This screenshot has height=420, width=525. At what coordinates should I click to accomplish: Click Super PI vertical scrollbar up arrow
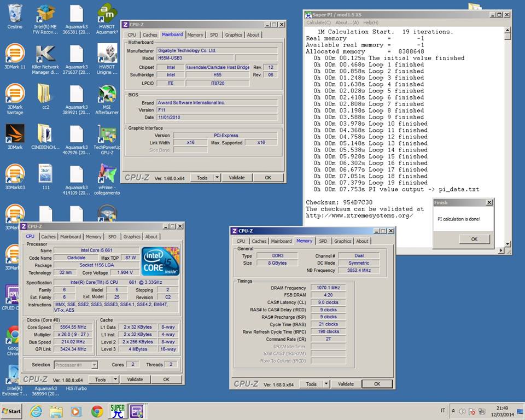pyautogui.click(x=507, y=30)
